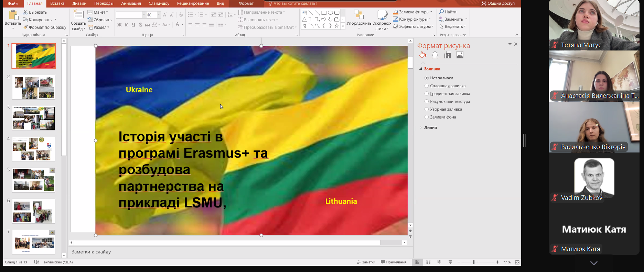The image size is (644, 272).
Task: Center text alignment in paragraph group
Action: pos(197,25)
